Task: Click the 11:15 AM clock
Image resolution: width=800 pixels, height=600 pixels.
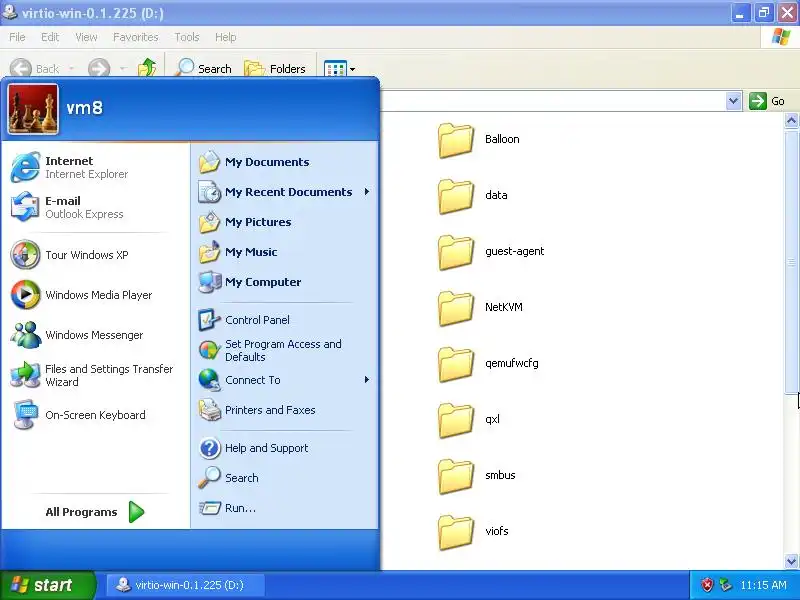Action: (x=763, y=585)
